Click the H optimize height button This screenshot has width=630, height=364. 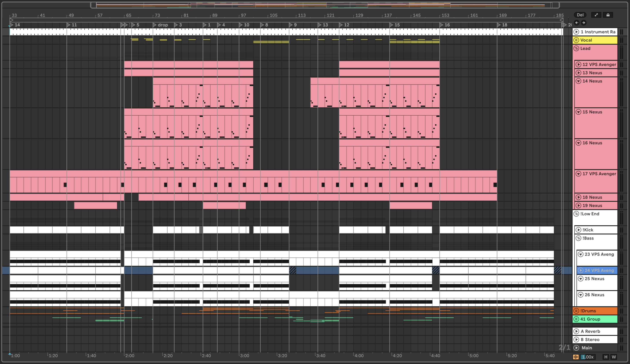pos(606,357)
